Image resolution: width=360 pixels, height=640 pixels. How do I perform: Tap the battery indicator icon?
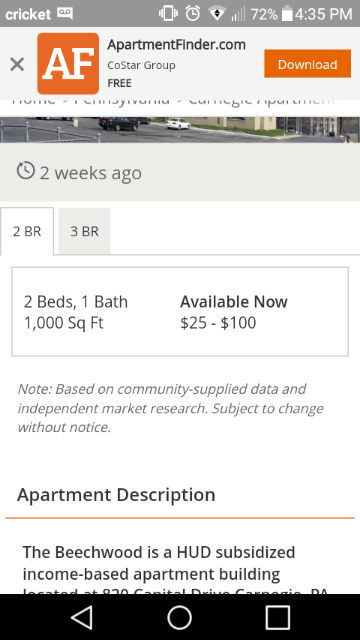coord(287,13)
